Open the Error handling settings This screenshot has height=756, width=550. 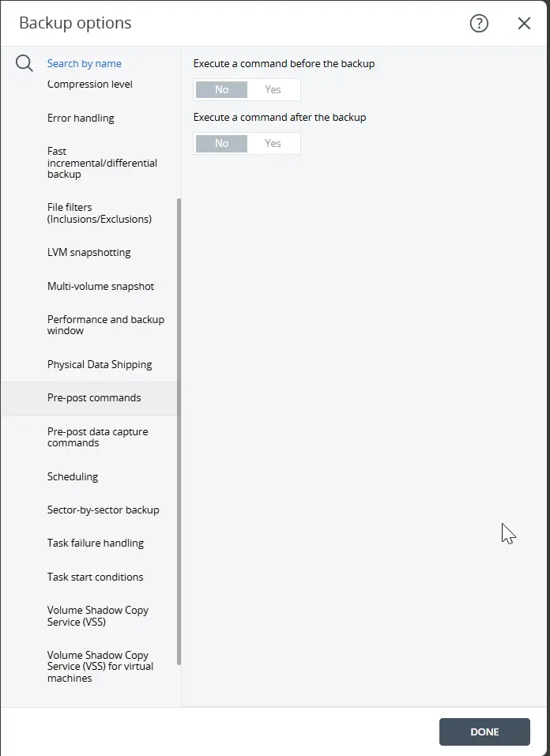[81, 117]
